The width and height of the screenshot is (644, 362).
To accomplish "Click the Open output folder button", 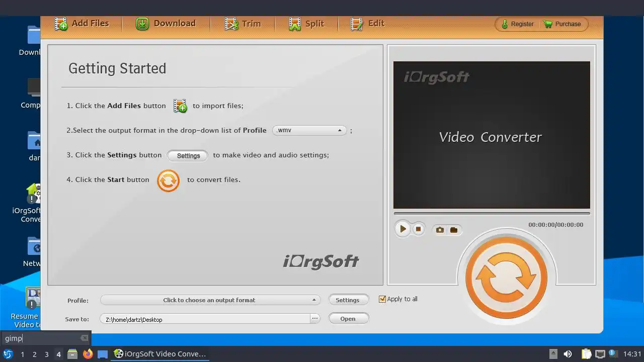I will pyautogui.click(x=348, y=319).
